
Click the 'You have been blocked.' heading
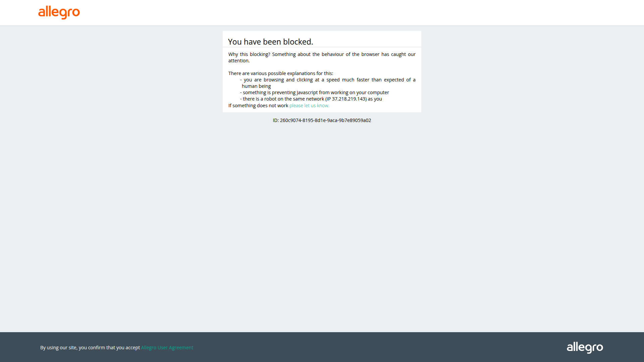[270, 42]
